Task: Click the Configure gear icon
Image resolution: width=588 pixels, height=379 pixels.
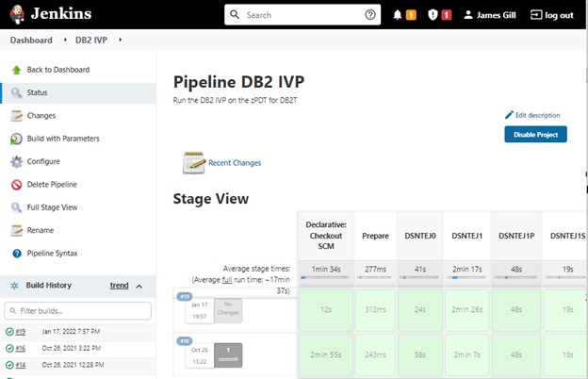Action: [17, 162]
